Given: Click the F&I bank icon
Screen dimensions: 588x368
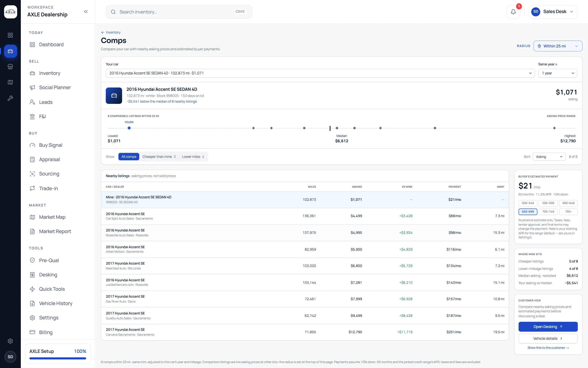Looking at the screenshot, I should (32, 117).
